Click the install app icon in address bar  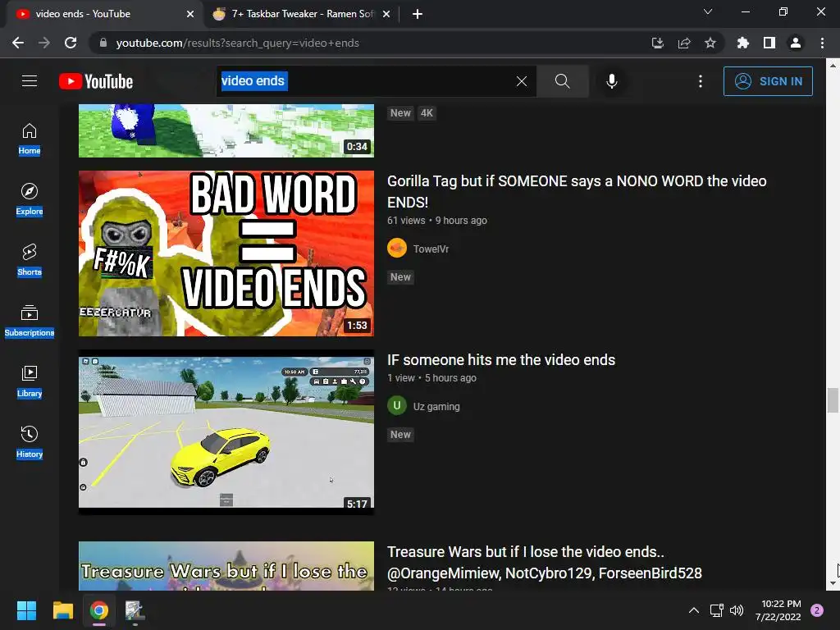tap(658, 43)
